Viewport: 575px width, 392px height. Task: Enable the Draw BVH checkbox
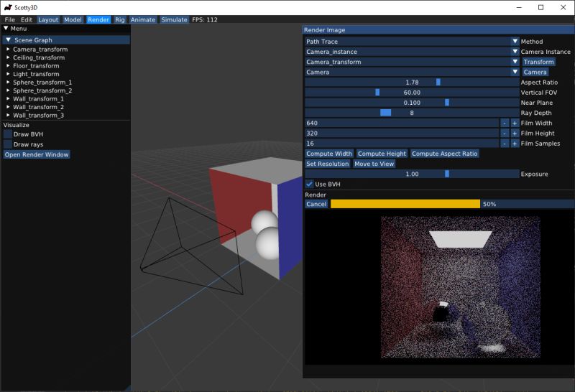coord(8,134)
